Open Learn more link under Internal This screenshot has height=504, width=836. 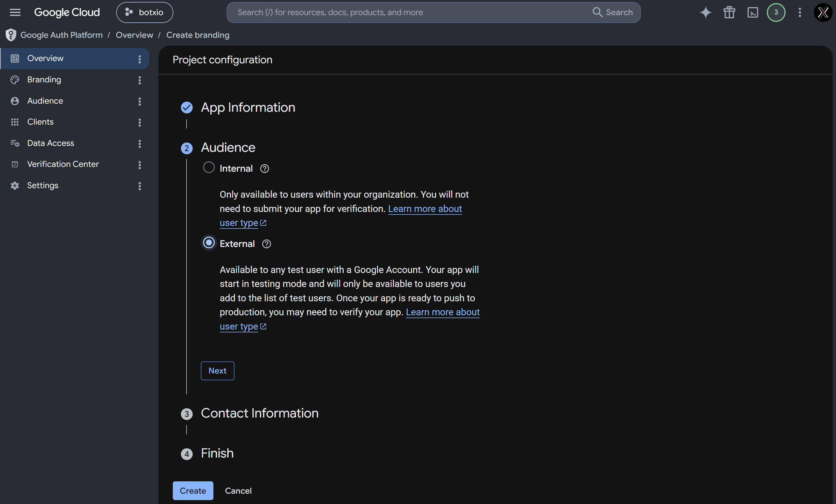pos(425,209)
